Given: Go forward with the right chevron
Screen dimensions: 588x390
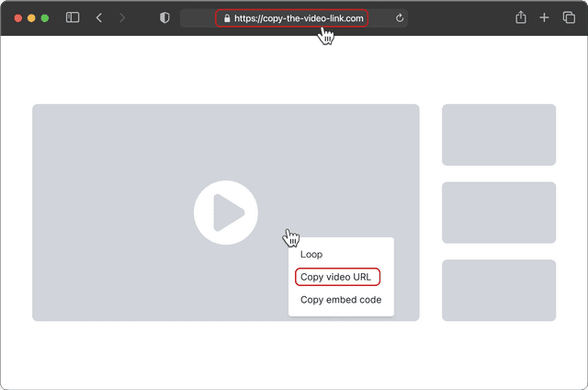Looking at the screenshot, I should 122,17.
